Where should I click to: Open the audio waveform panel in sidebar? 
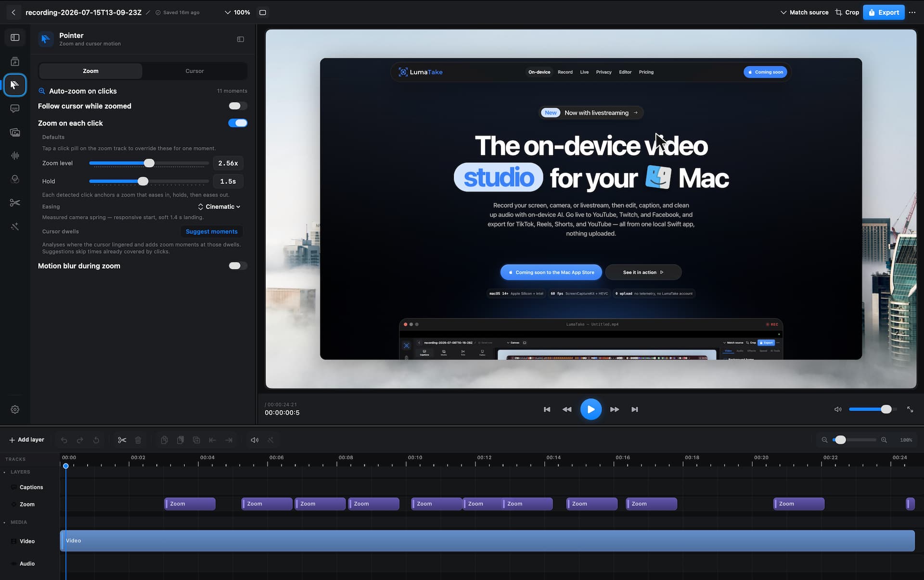click(15, 155)
